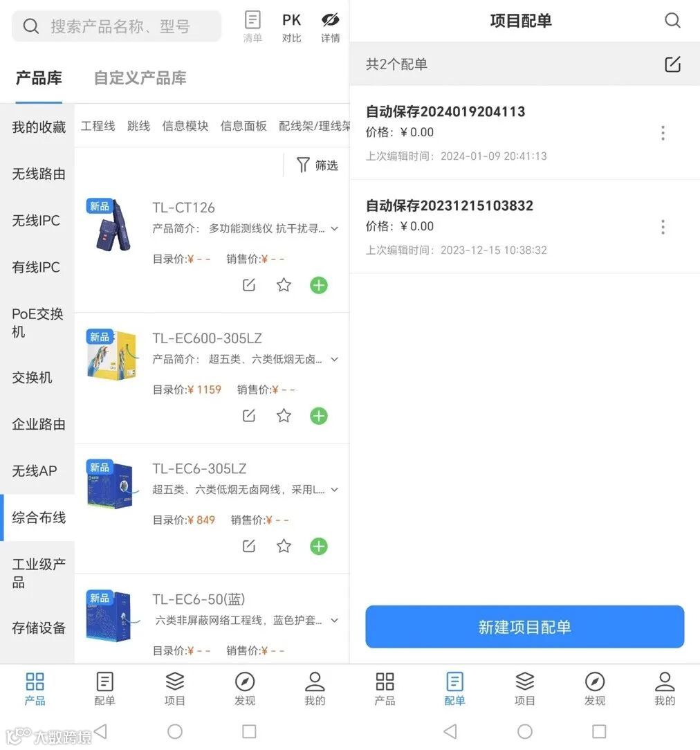This screenshot has height=750, width=700.
Task: More options for 自动保存20231215103832
Action: 663,227
